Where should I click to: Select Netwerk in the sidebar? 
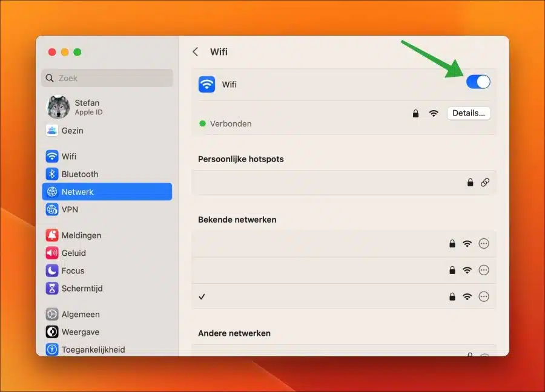coord(107,192)
